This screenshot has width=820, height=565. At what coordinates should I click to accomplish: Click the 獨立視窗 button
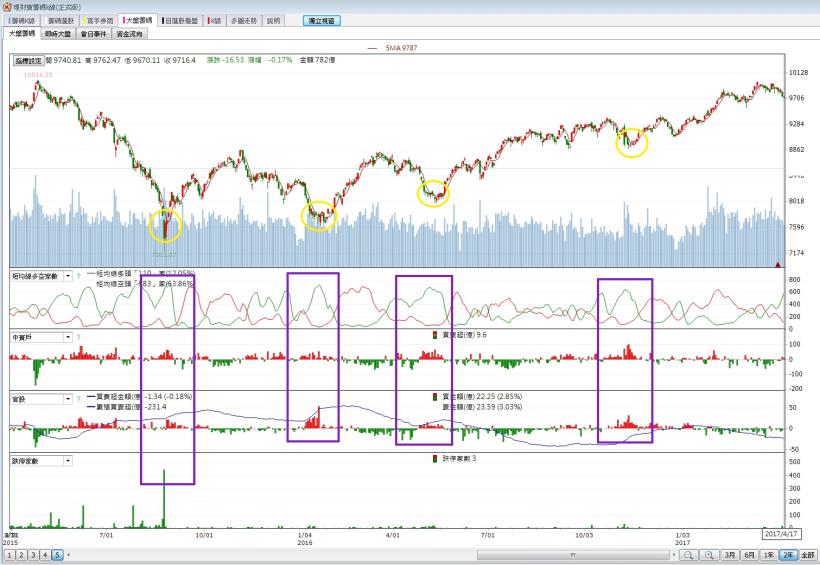(322, 21)
